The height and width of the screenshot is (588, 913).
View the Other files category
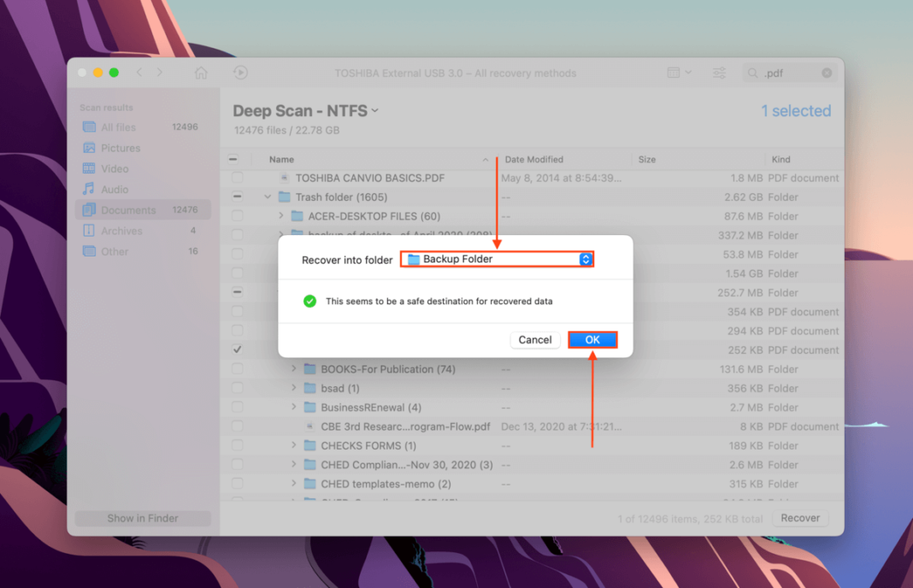[x=112, y=250]
